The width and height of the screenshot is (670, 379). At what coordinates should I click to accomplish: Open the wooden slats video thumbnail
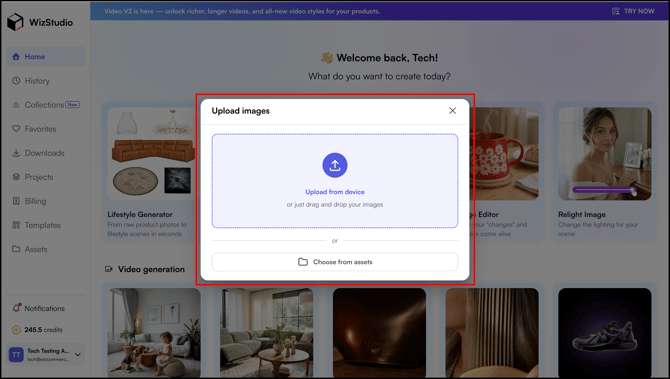(x=492, y=333)
